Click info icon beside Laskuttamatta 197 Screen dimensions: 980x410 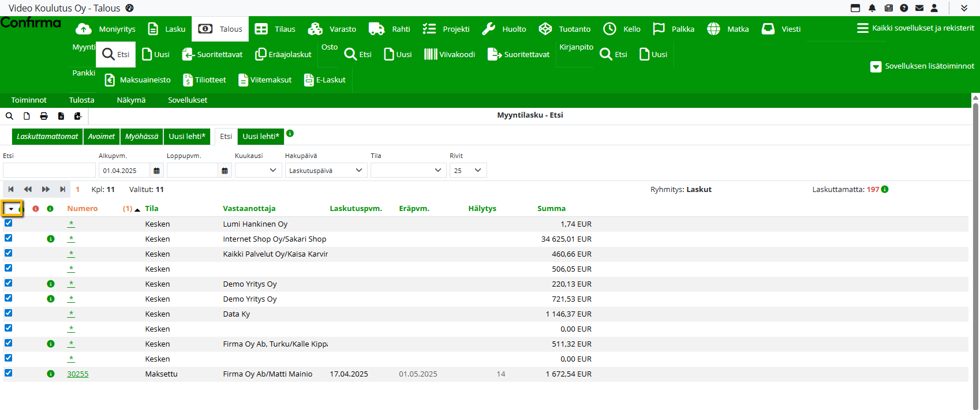click(885, 189)
